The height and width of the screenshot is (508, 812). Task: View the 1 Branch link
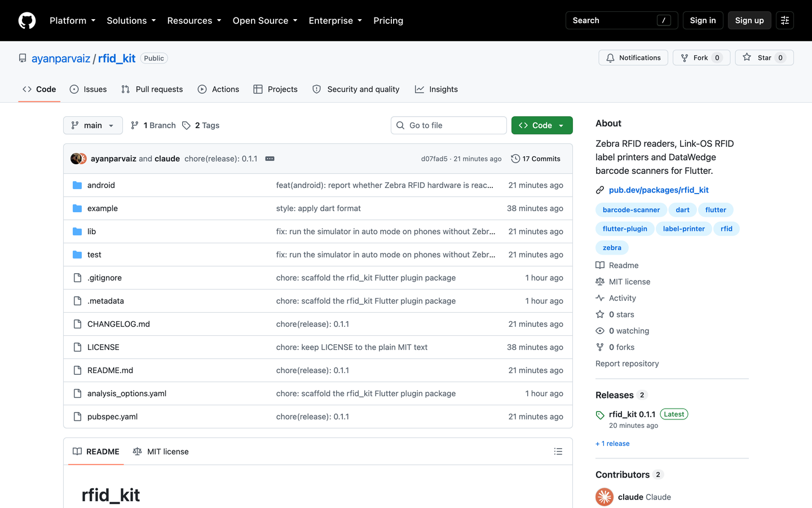coord(153,125)
